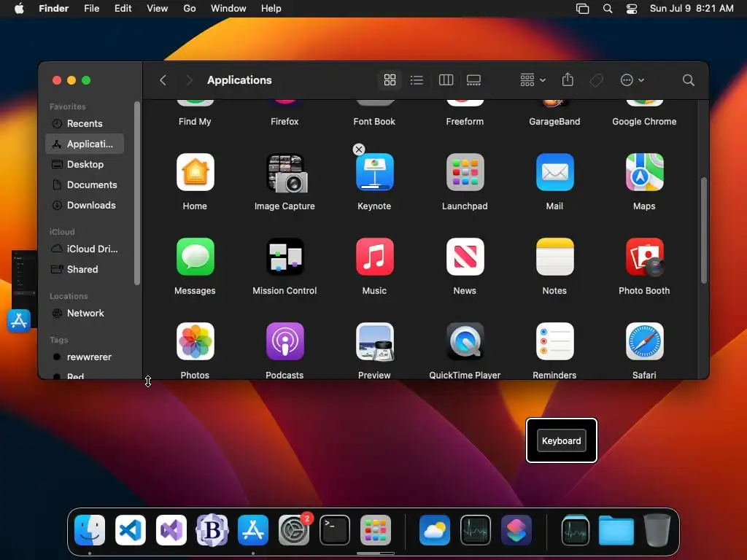Click the Keyboard button overlay

coord(561,440)
